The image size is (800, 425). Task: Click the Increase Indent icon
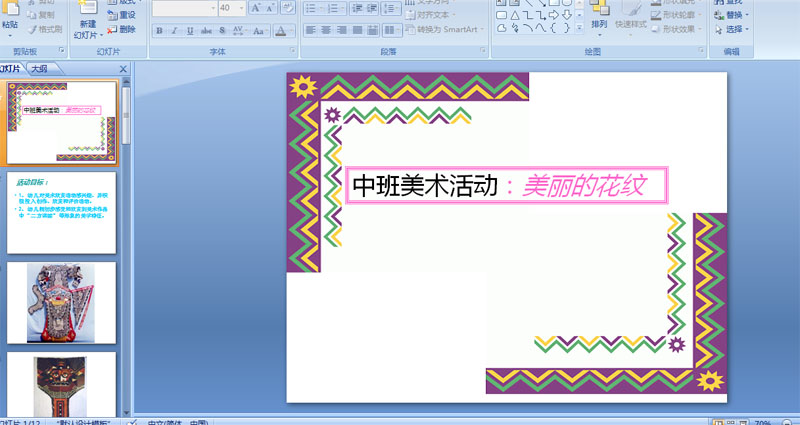point(372,8)
